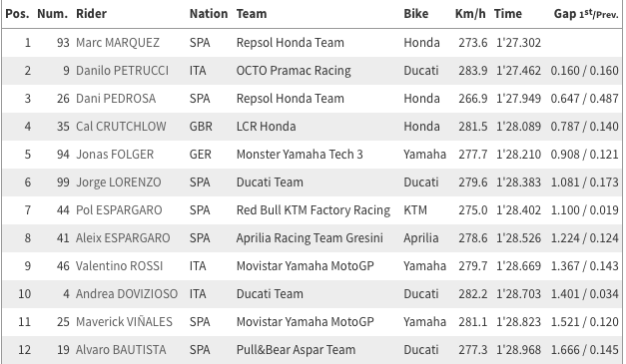Screen dimensions: 626x364
Task: Click Dani PEDROSA in the rider list
Action: pos(116,99)
